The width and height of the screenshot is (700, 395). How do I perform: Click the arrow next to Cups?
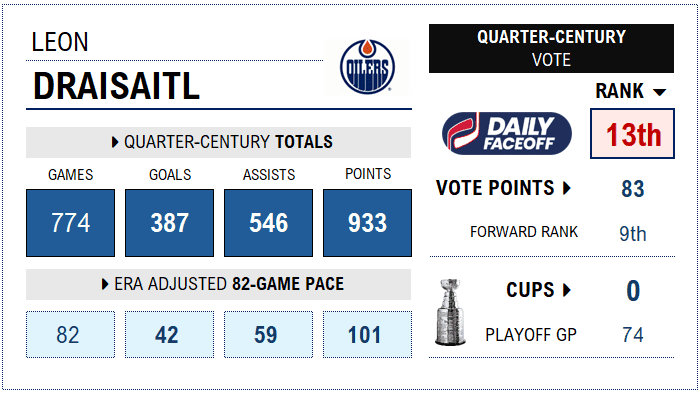(567, 290)
